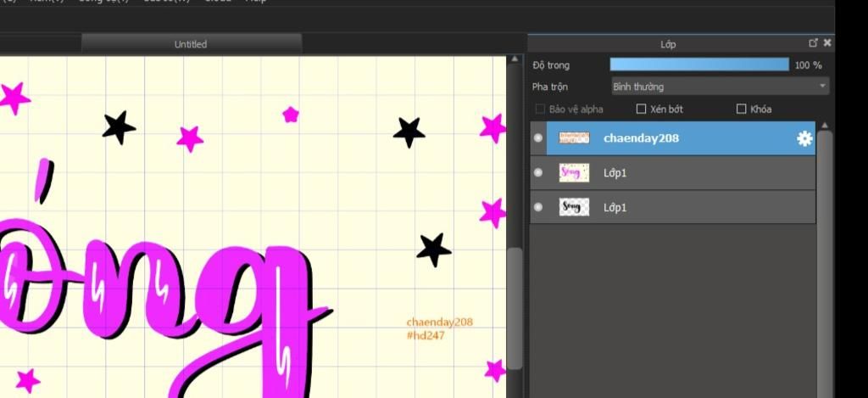868x398 pixels.
Task: Click the layer list scrollbar up arrow
Action: pyautogui.click(x=825, y=126)
